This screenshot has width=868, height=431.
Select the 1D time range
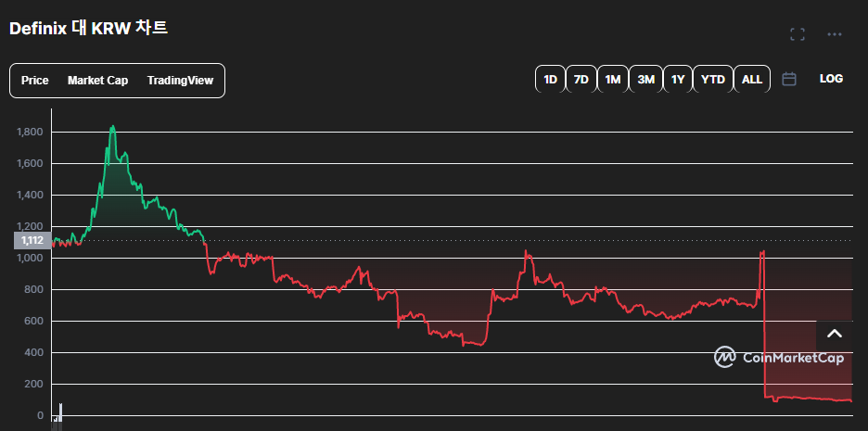pos(550,79)
